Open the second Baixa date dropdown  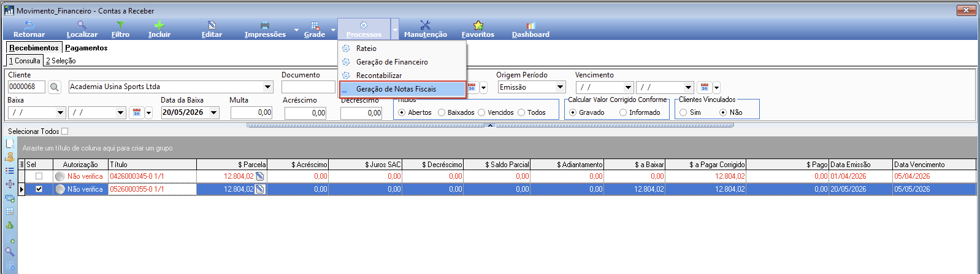tap(120, 112)
